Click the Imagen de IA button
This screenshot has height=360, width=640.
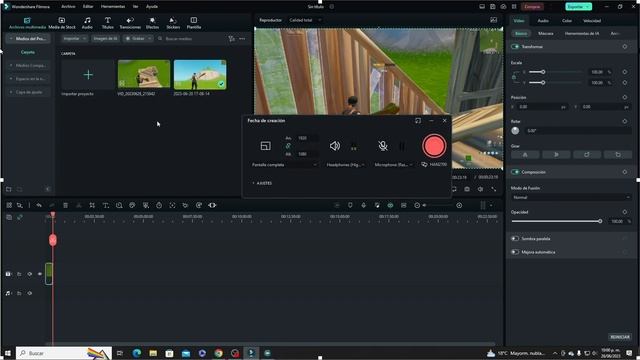[x=105, y=38]
